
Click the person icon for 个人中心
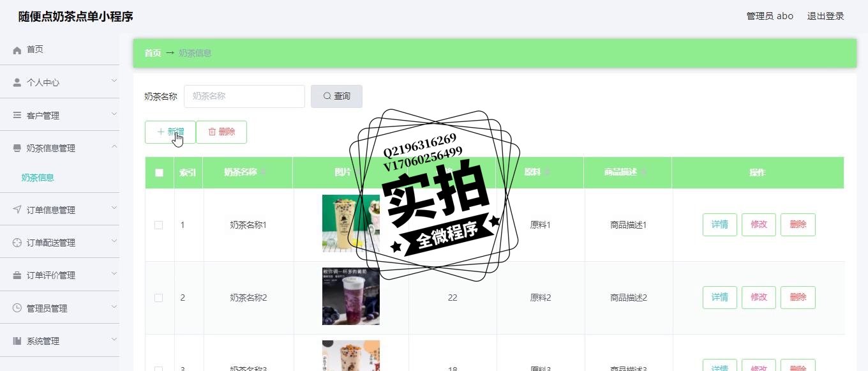coord(17,82)
